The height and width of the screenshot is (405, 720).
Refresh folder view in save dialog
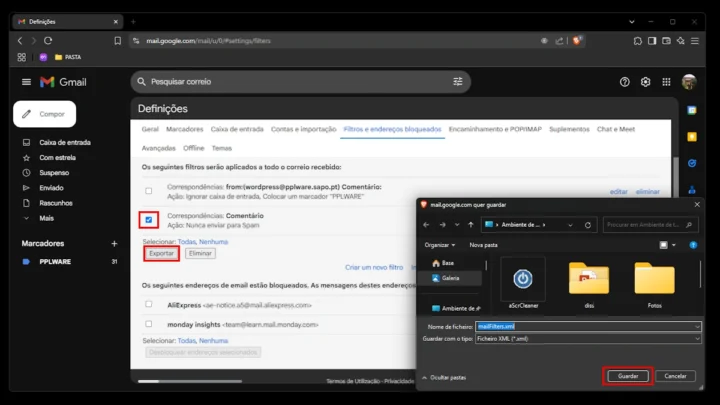point(588,225)
